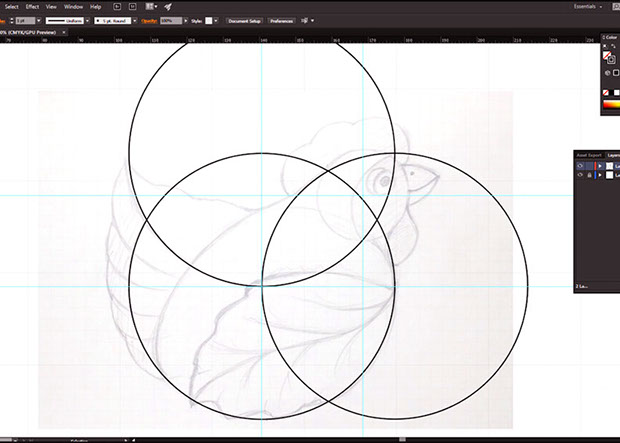Toggle the lock on the second layer

590,176
